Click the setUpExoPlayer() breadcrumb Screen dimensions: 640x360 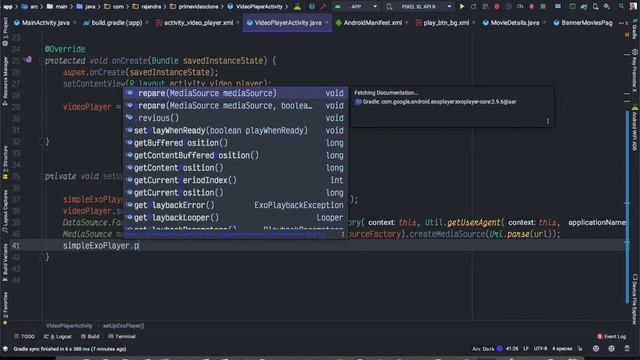click(123, 326)
